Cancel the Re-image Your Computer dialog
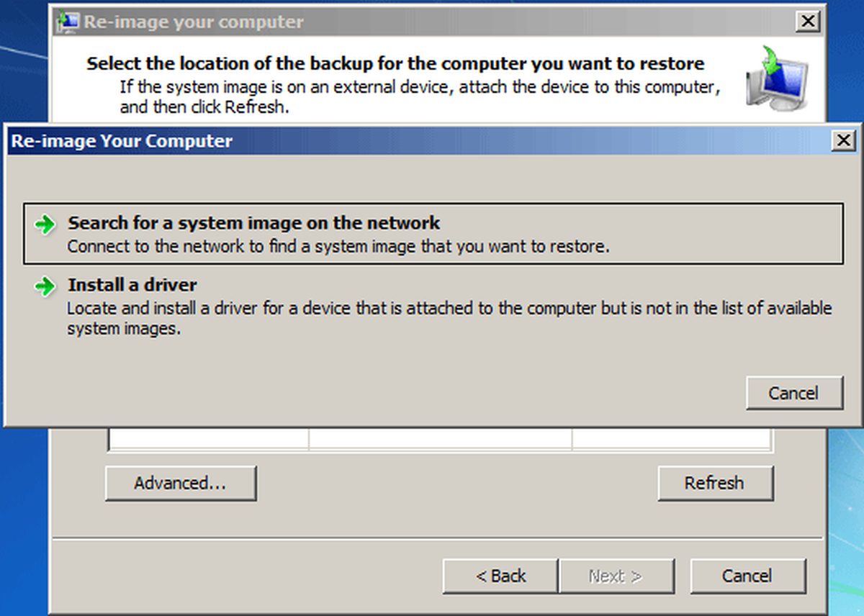 click(x=794, y=393)
